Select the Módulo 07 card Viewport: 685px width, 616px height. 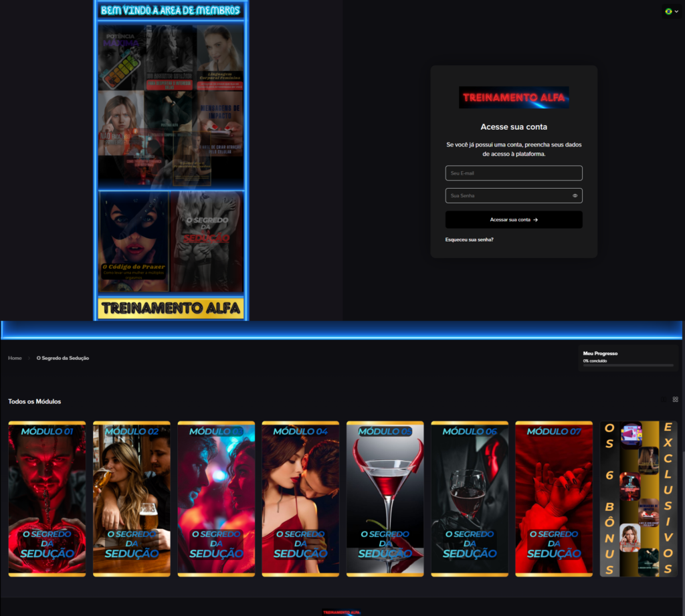tap(553, 498)
